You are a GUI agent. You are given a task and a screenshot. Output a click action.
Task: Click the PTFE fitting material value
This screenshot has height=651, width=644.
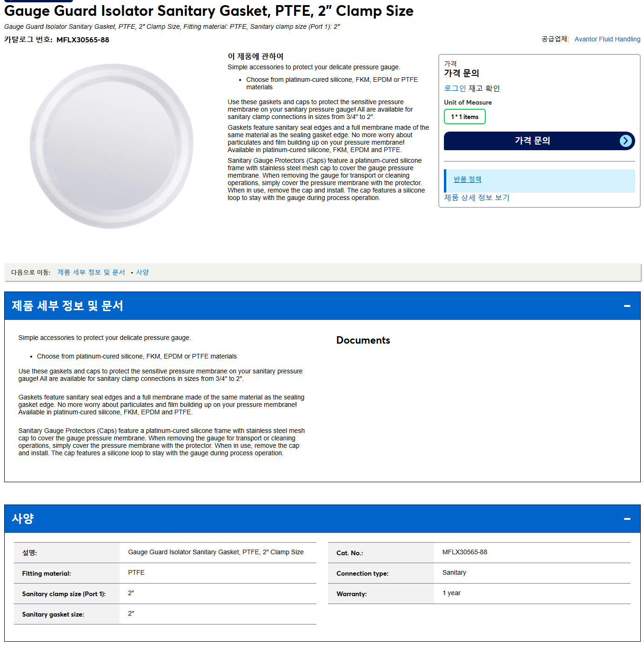pos(136,573)
